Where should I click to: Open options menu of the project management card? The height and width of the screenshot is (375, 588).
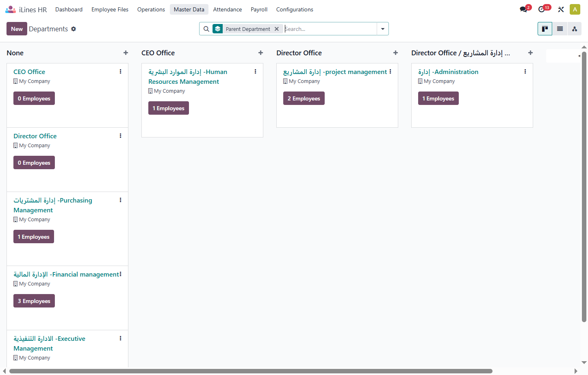[x=390, y=72]
